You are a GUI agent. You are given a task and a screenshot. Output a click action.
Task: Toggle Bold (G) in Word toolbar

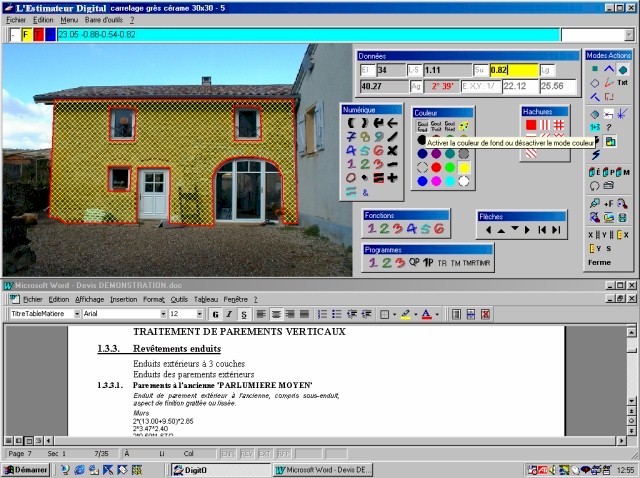tap(216, 314)
